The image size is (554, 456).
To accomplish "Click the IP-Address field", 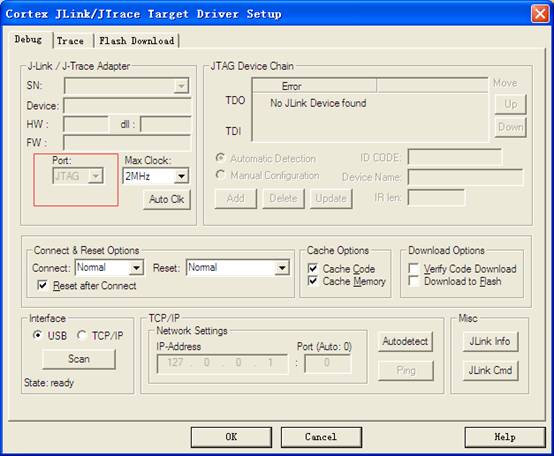I will pyautogui.click(x=223, y=363).
